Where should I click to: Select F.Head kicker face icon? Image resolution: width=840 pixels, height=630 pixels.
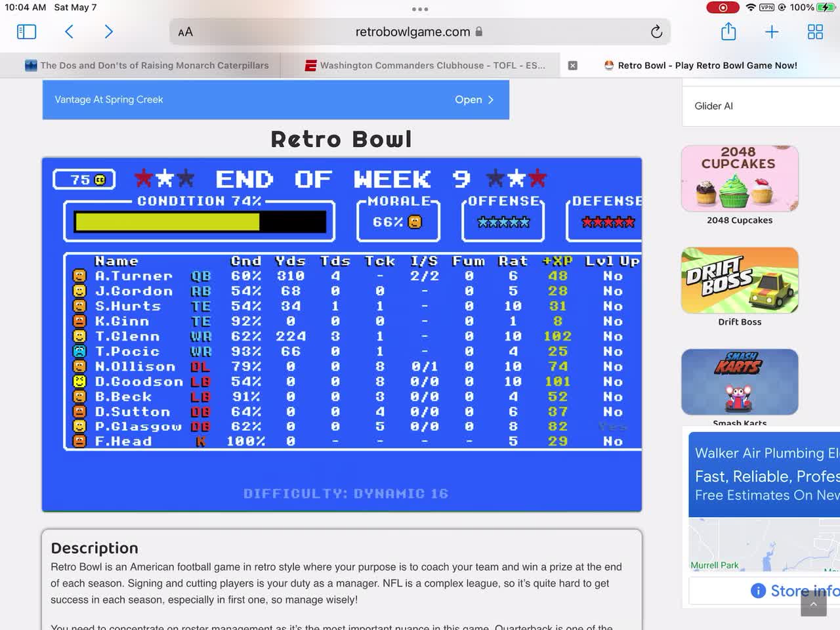tap(79, 442)
